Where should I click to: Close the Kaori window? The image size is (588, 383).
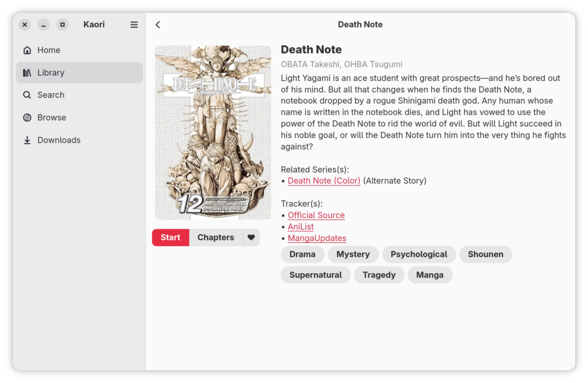point(25,24)
